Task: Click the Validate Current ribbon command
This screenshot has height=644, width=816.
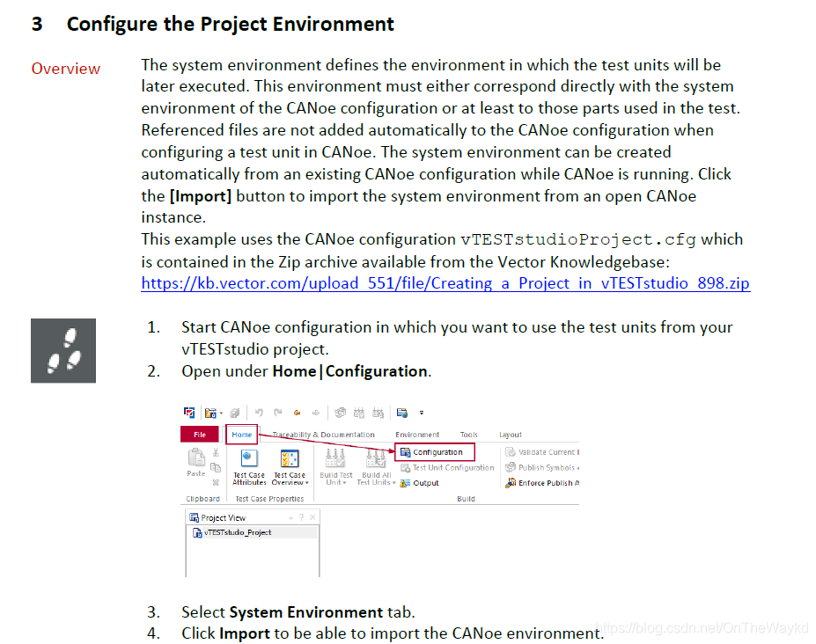Action: 541,452
